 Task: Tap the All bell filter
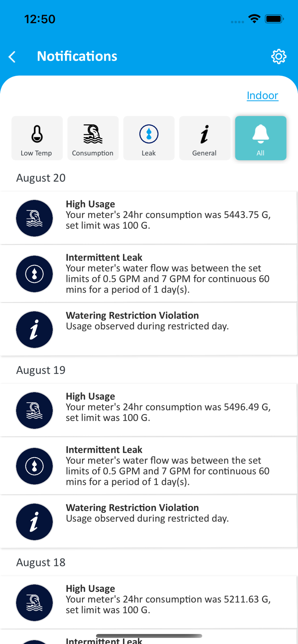pyautogui.click(x=261, y=138)
